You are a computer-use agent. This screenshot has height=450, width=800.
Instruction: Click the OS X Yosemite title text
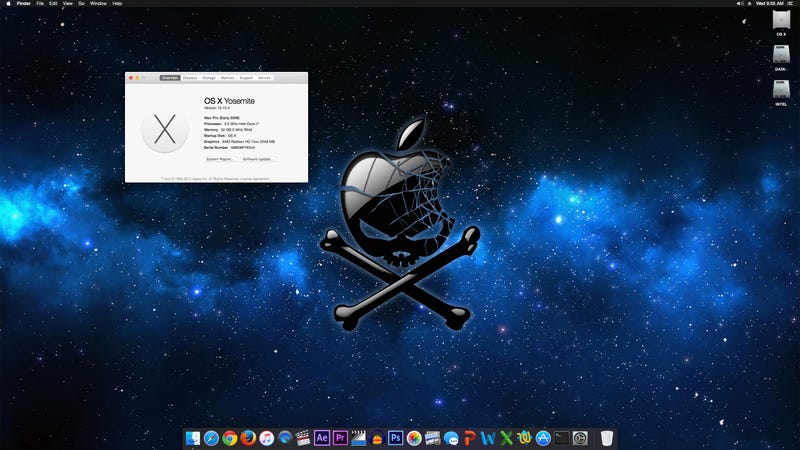pyautogui.click(x=229, y=101)
